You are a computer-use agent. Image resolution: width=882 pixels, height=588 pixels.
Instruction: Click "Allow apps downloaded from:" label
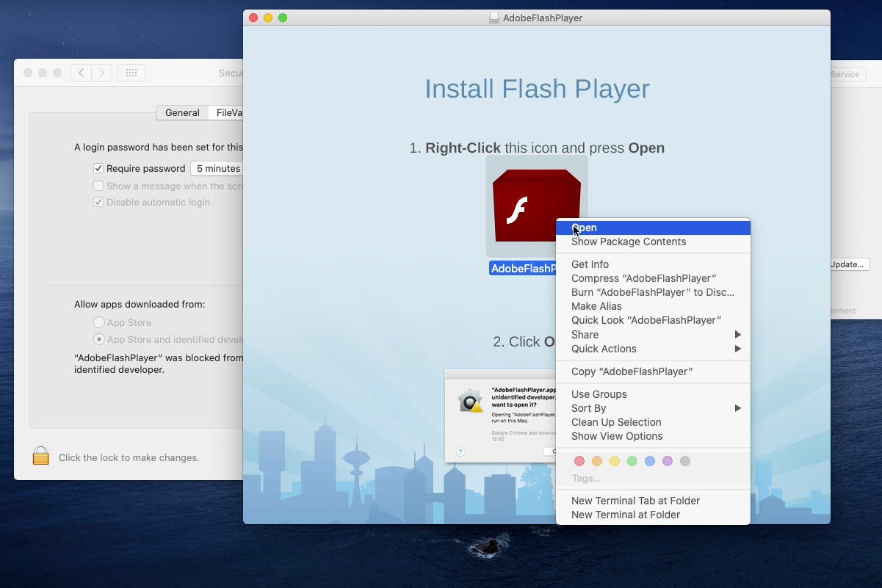point(140,304)
